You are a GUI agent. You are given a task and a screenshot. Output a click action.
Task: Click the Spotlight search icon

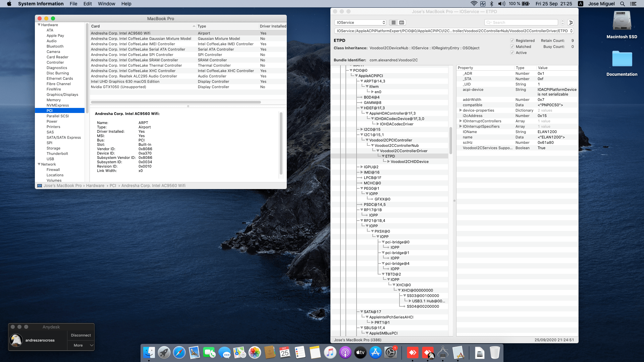coord(623,4)
